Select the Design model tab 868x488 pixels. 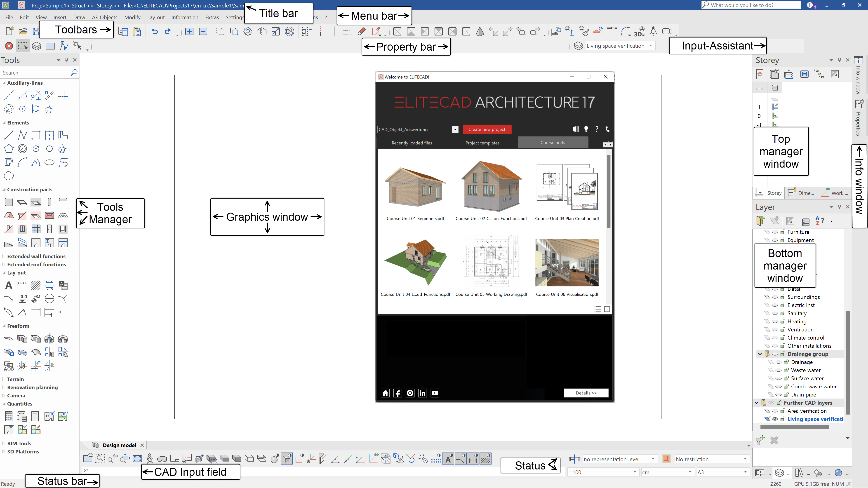click(x=119, y=445)
